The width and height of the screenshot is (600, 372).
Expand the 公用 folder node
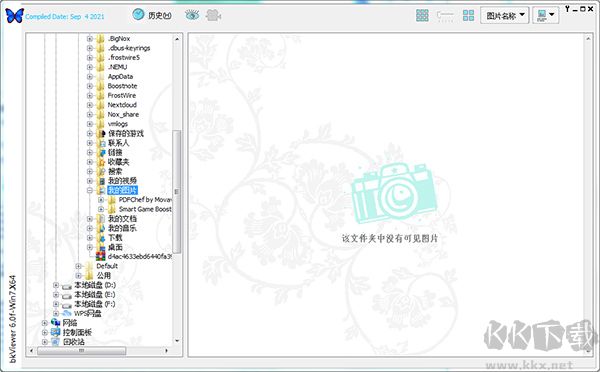[x=78, y=276]
